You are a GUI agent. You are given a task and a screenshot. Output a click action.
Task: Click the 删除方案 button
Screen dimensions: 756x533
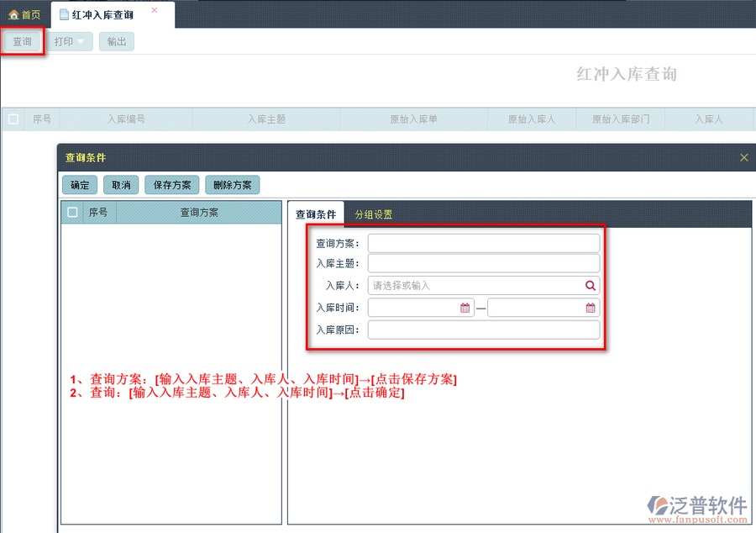(x=232, y=185)
